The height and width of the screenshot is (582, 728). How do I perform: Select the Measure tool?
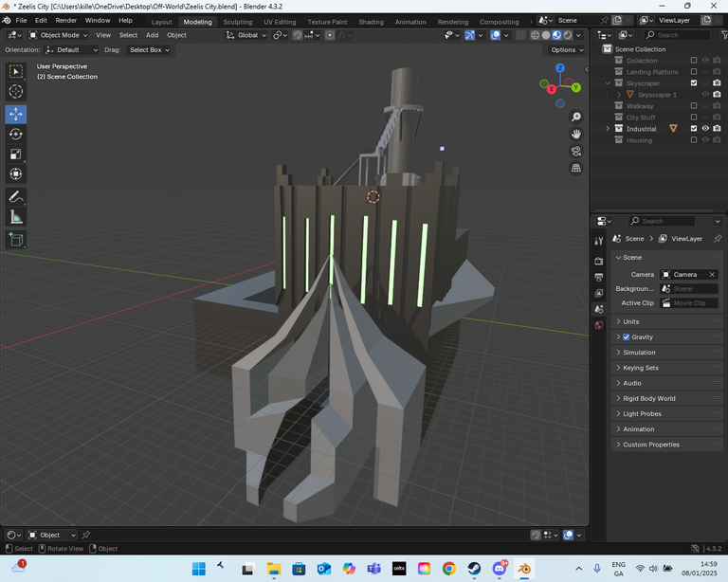(x=16, y=217)
